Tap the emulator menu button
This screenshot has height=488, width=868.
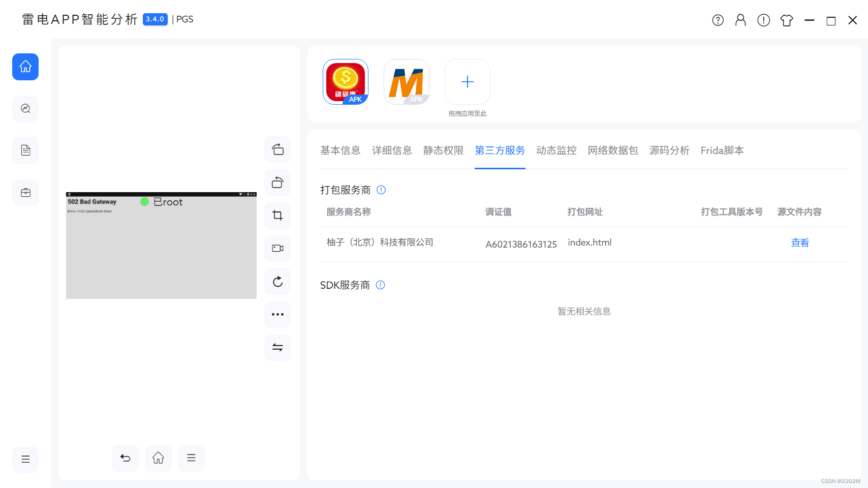[191, 458]
